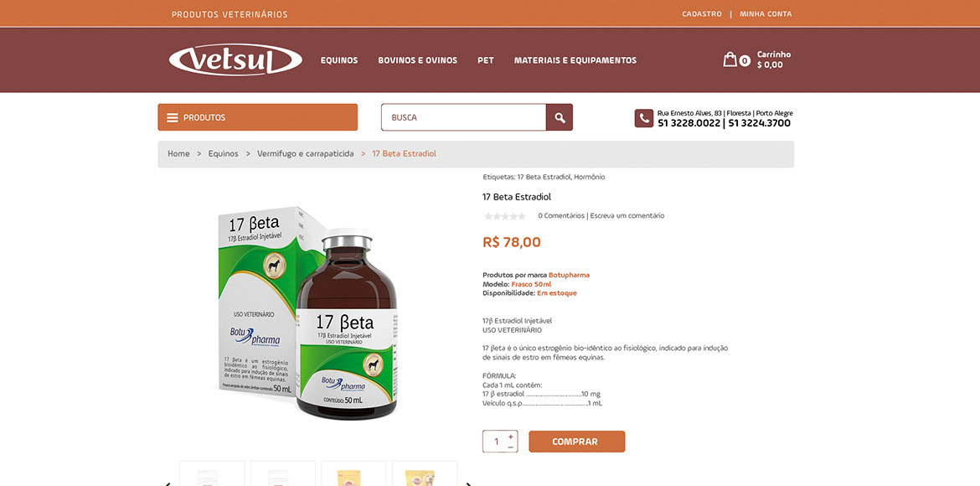Click the star rating icons
The image size is (980, 486).
505,216
